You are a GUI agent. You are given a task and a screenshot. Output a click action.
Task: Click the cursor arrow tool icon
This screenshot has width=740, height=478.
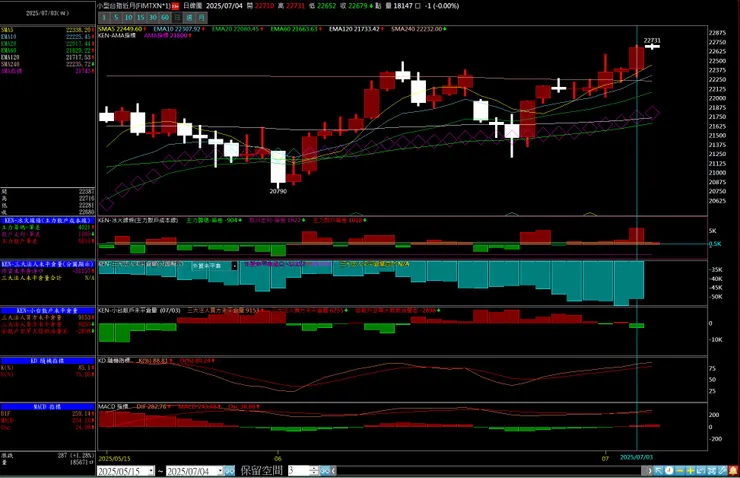[x=659, y=470]
